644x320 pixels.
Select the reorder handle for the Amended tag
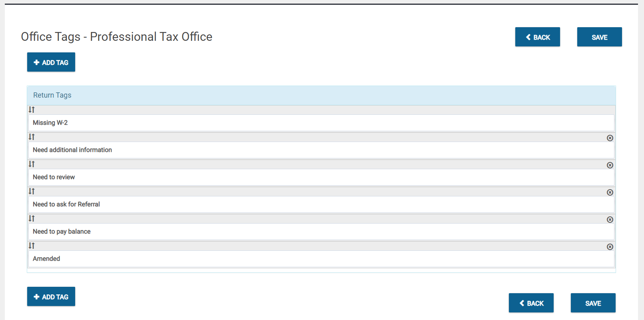point(32,245)
